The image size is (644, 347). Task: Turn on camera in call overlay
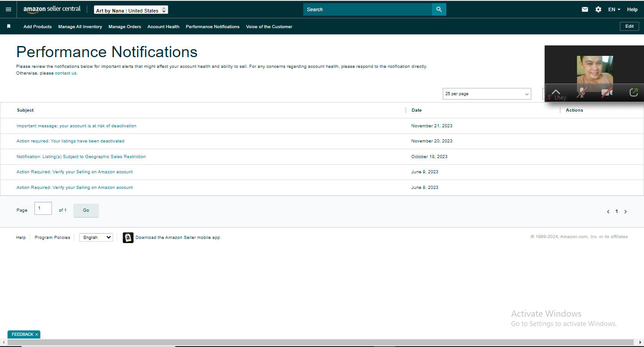point(607,92)
